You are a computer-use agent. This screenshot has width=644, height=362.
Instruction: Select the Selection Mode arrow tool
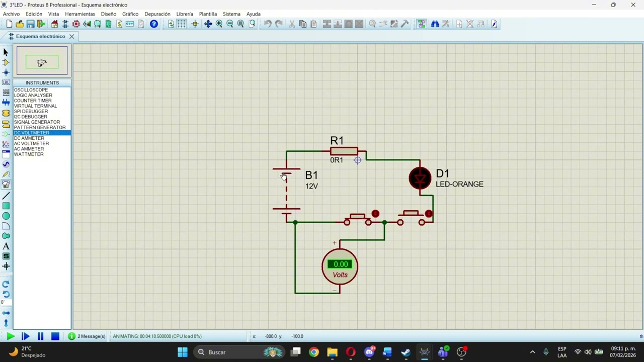(x=6, y=52)
